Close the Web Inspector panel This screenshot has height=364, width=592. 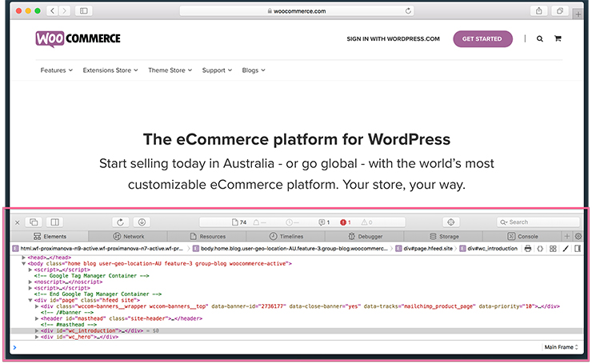tap(17, 222)
